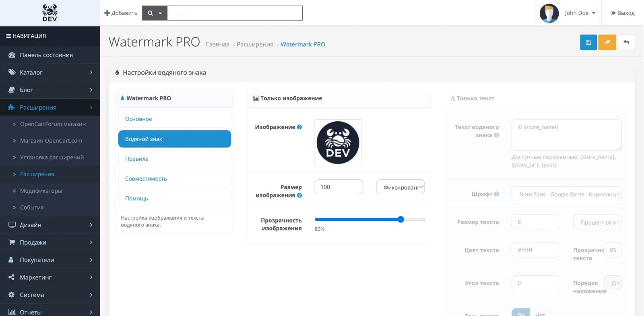This screenshot has height=316, width=644.
Task: Collapse the Расширения menu chevron
Action: point(91,107)
